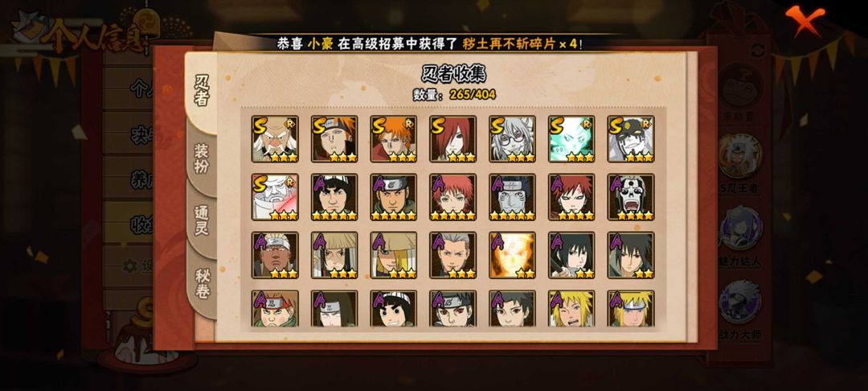The image size is (868, 391).
Task: Switch to the 装扮 side tab
Action: [x=202, y=158]
